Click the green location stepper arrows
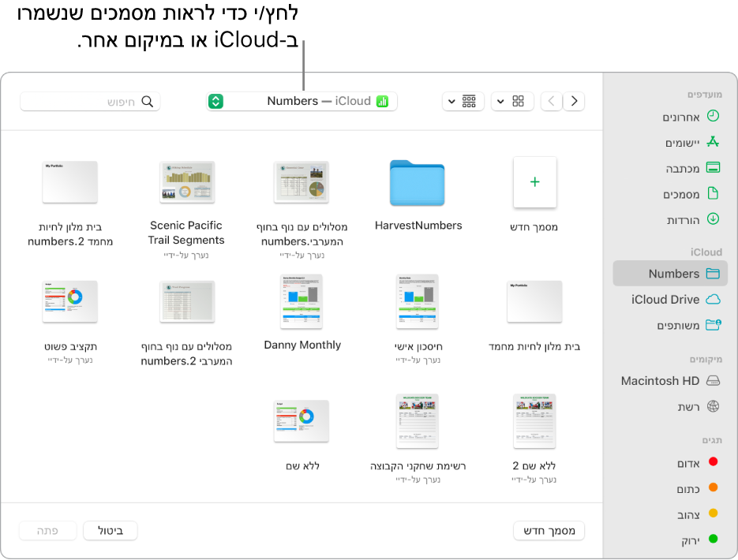The width and height of the screenshot is (738, 560). pyautogui.click(x=215, y=101)
